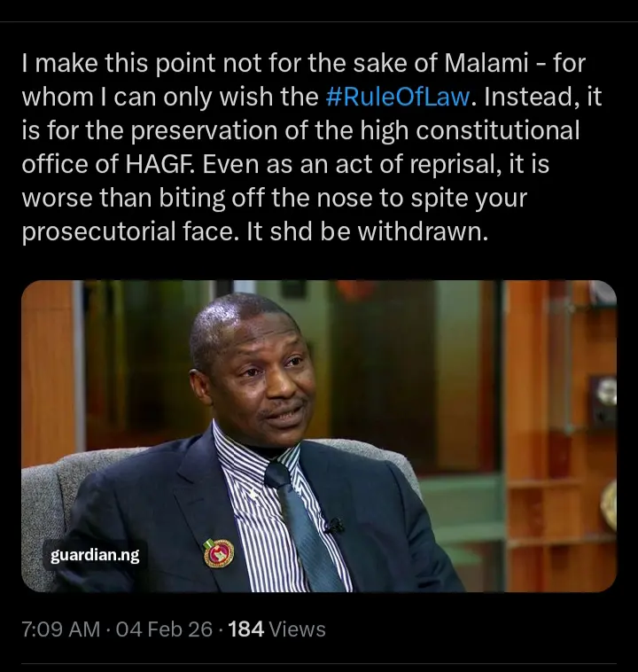Open the 184 view count number
Image resolution: width=638 pixels, height=672 pixels.
pyautogui.click(x=246, y=629)
